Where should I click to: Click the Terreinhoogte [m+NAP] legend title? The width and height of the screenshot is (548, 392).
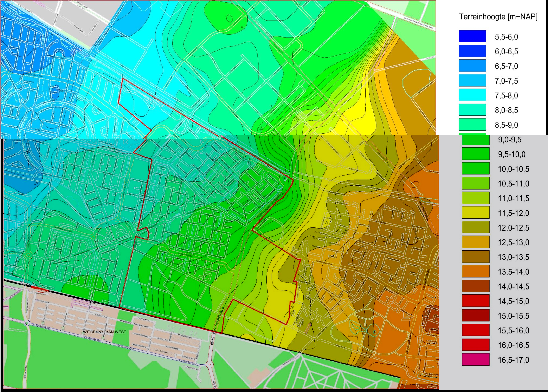coord(498,17)
